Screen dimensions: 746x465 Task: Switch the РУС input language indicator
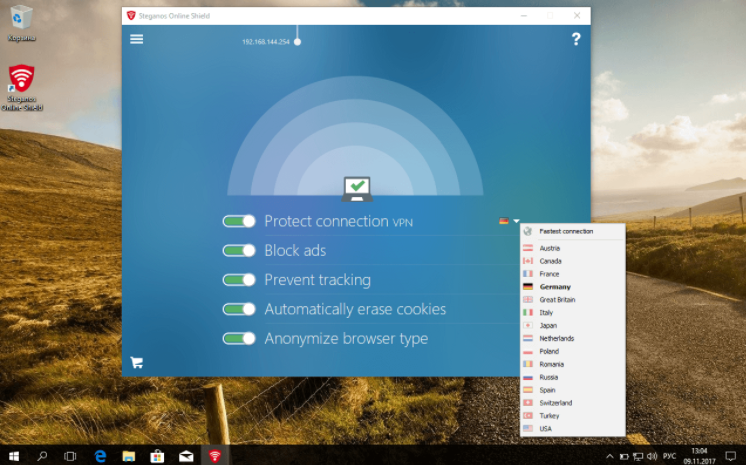pos(669,456)
